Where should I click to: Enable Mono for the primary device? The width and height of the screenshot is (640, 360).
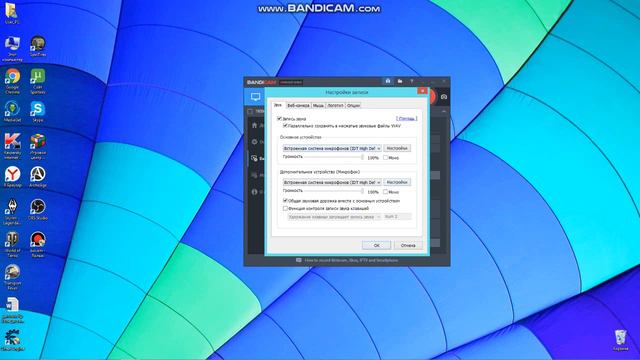point(385,158)
